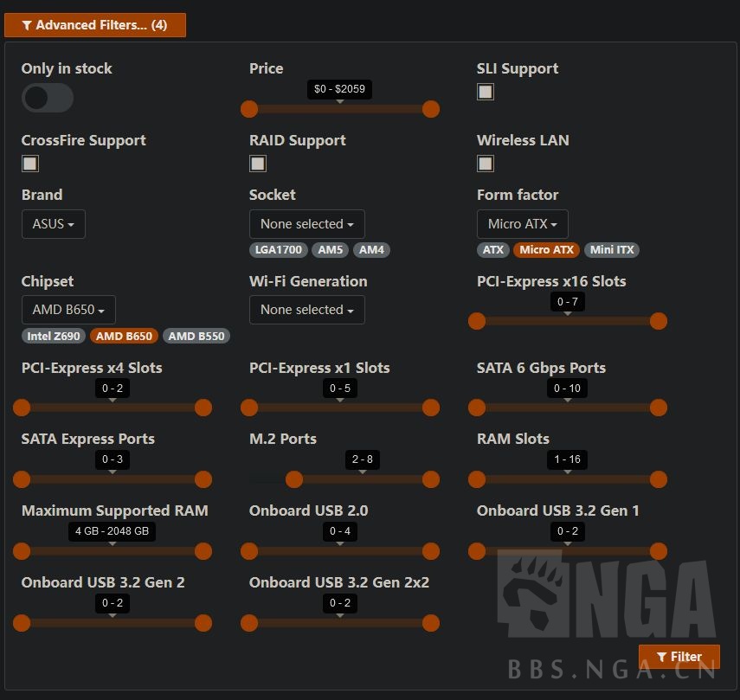Check the CrossFire Support box
This screenshot has width=740, height=700.
click(29, 163)
